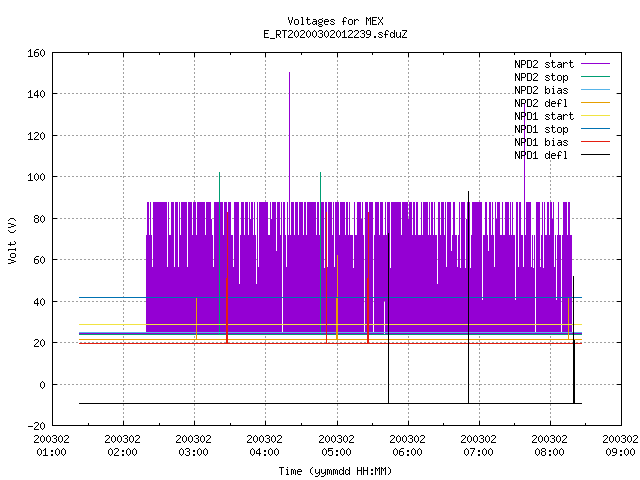
Task: Click the 'NPD2 stop' legend label
Action: pos(541,77)
